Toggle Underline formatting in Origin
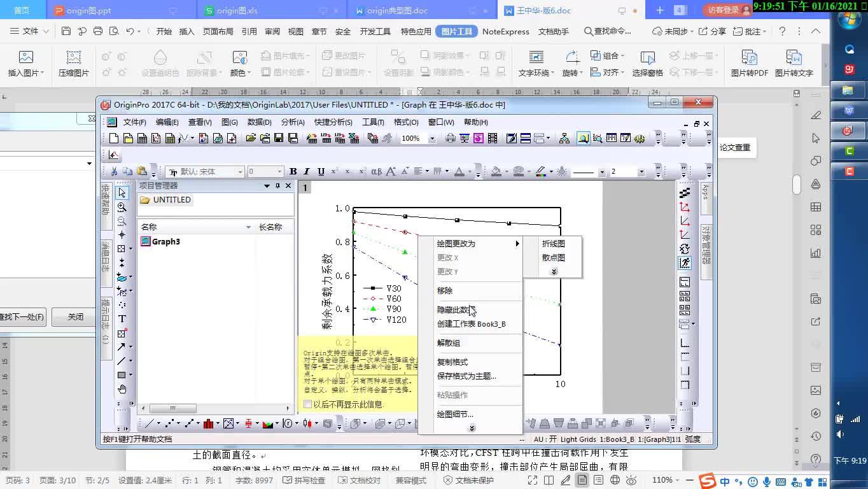The height and width of the screenshot is (489, 868). [321, 171]
